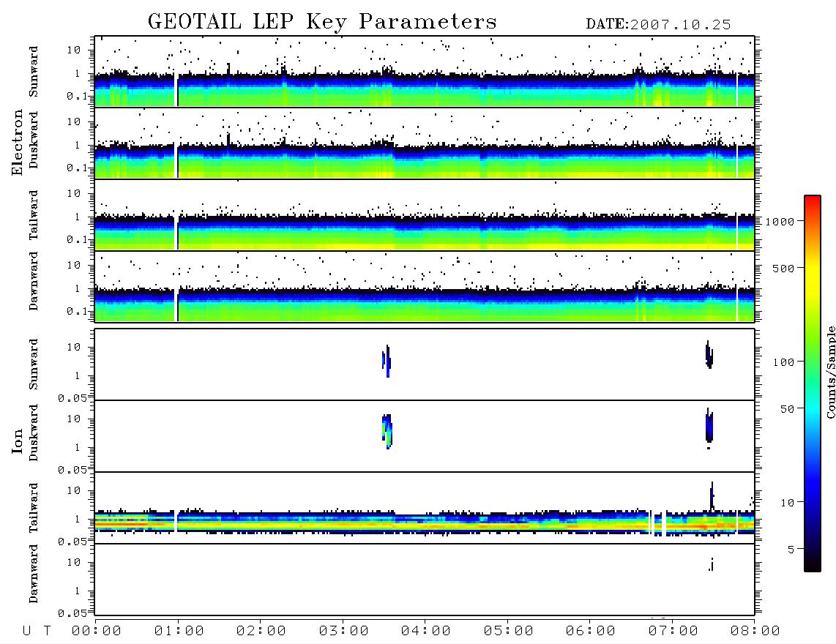The width and height of the screenshot is (836, 644).
Task: Click the 01:00 time tick label
Action: [x=179, y=632]
